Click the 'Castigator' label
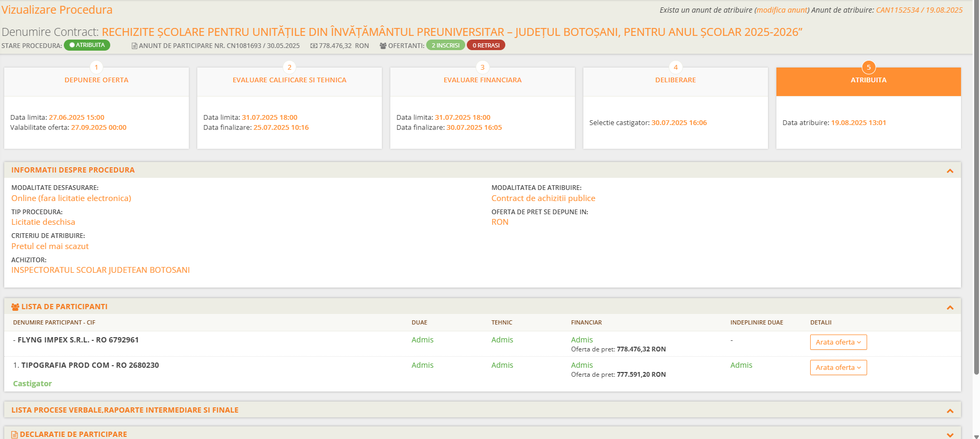The width and height of the screenshot is (980, 439). point(32,384)
